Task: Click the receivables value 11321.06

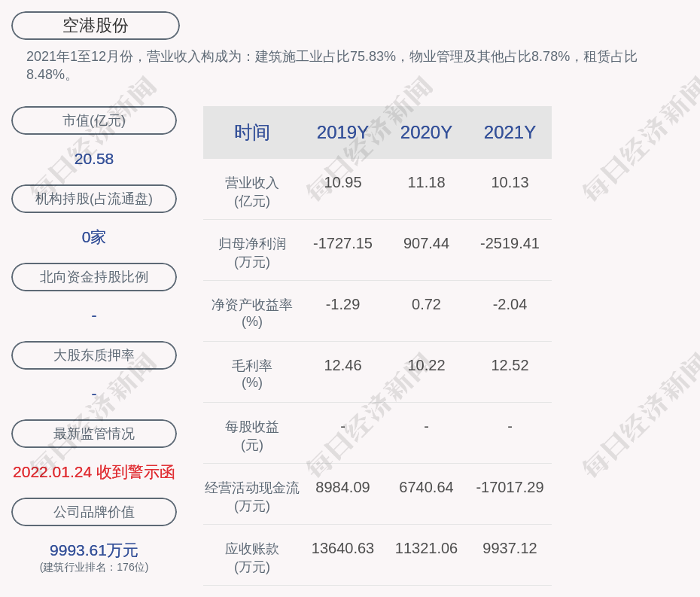Action: [426, 548]
